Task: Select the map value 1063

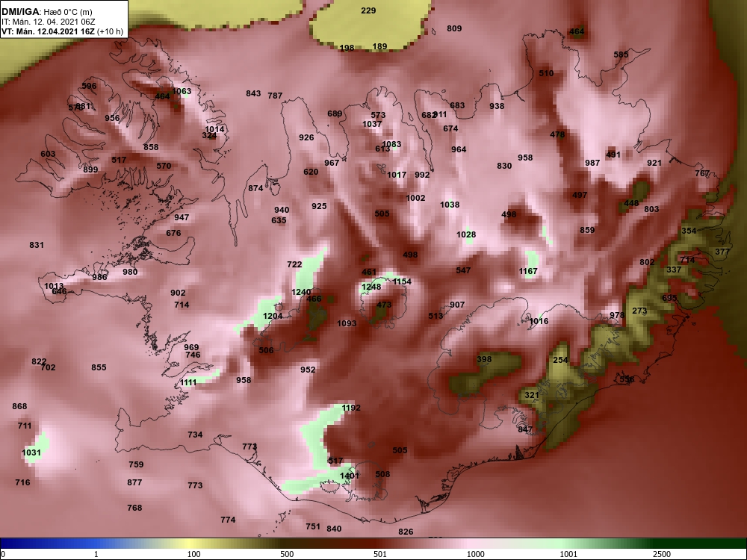Action: (x=182, y=91)
